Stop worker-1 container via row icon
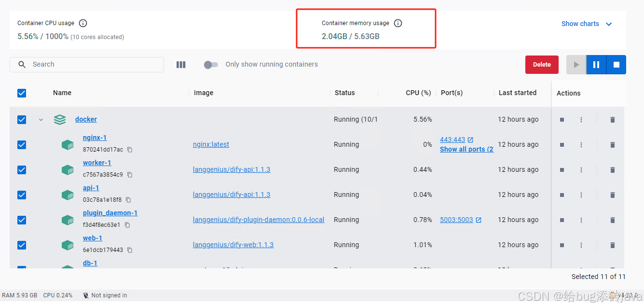 (562, 170)
